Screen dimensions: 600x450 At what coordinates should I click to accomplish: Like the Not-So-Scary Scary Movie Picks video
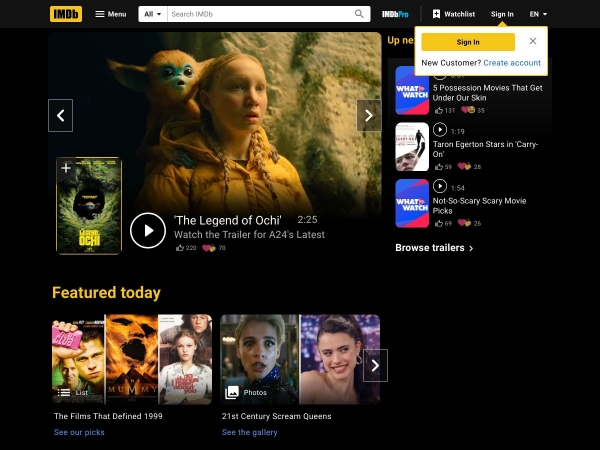coord(439,223)
